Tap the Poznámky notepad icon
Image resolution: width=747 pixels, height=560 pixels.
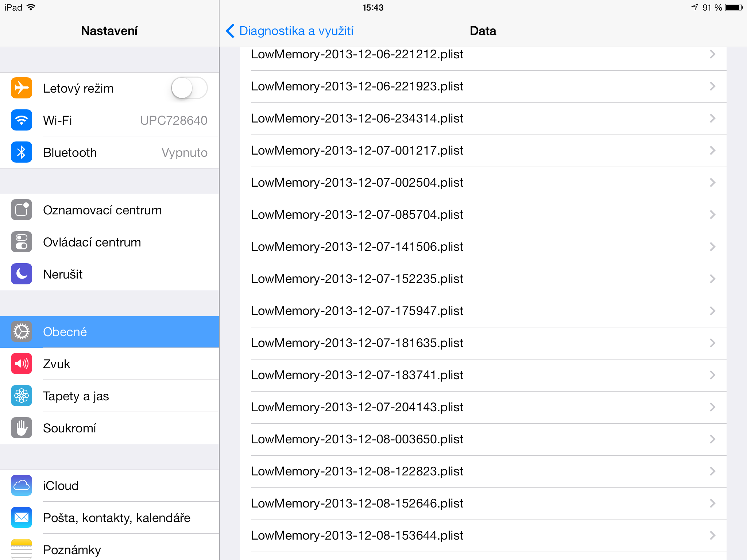pos(22,549)
